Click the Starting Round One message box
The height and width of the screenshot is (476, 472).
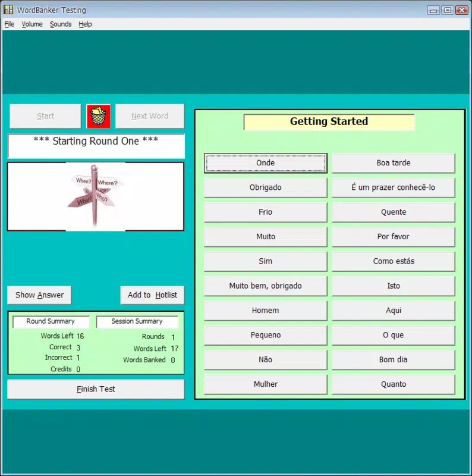point(96,146)
